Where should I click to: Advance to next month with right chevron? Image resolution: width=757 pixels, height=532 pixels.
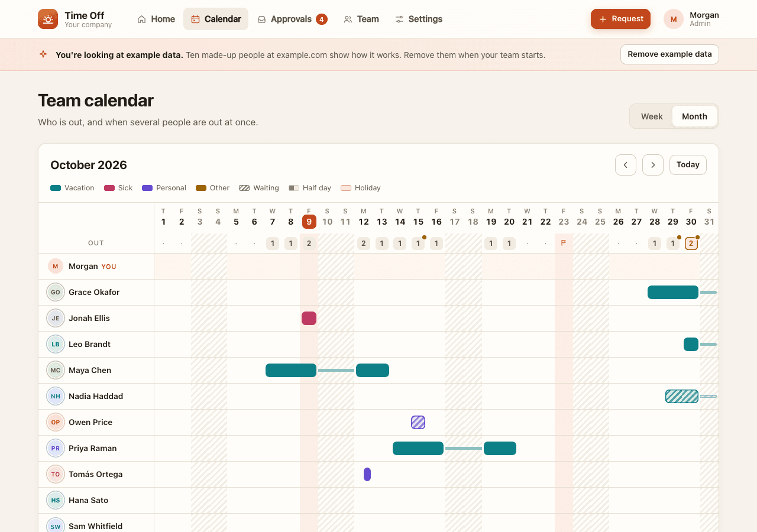tap(653, 165)
